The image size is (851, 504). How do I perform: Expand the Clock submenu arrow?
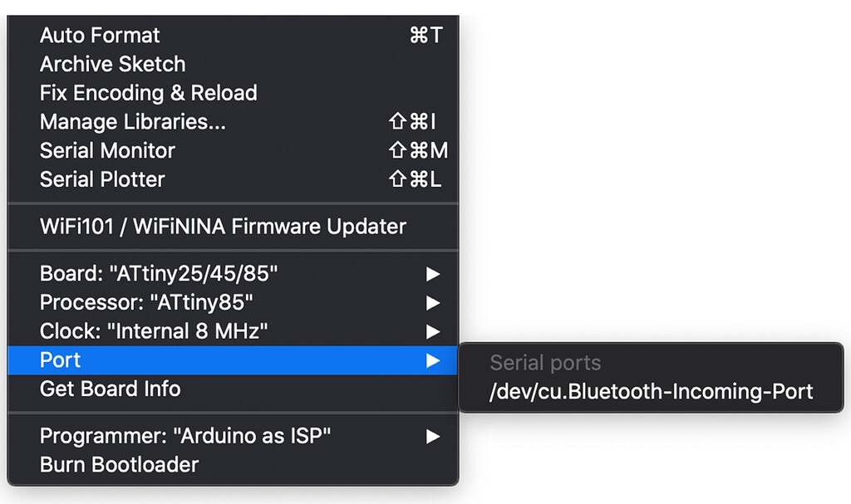pos(432,331)
